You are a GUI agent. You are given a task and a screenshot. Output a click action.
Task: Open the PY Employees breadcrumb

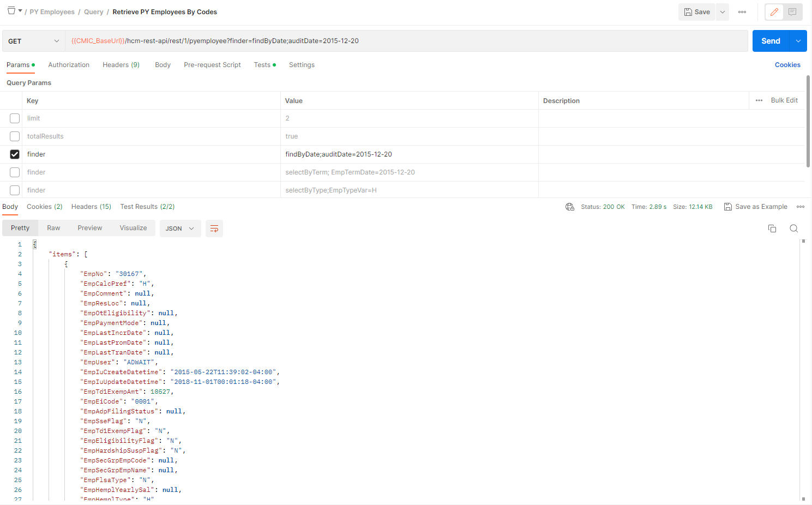point(52,12)
